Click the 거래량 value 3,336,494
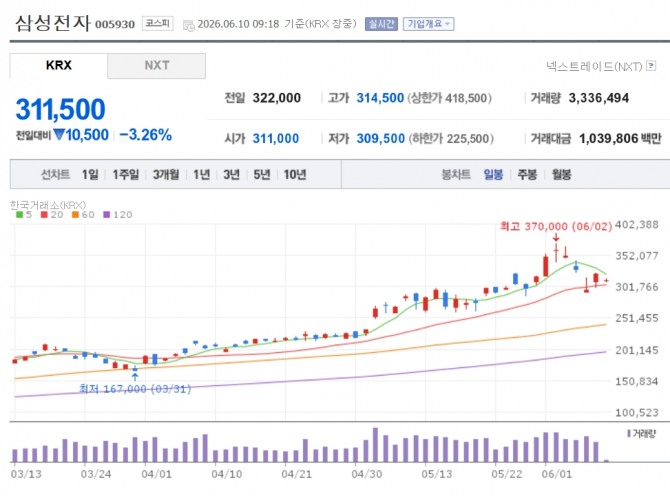The width and height of the screenshot is (670, 496). (x=599, y=98)
